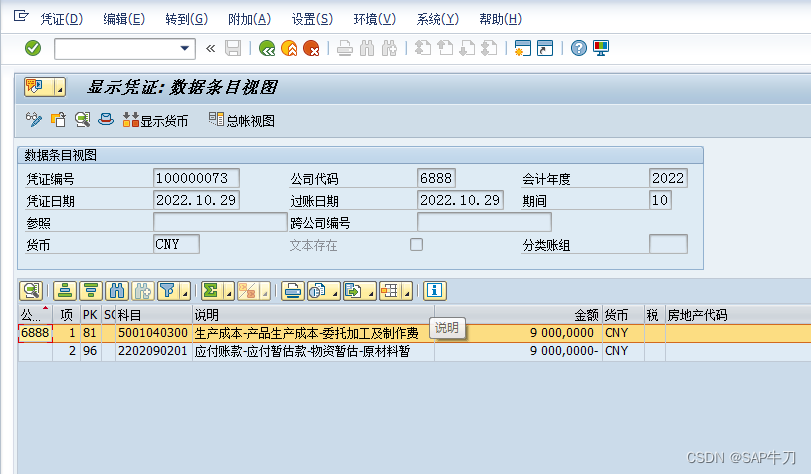811x474 pixels.
Task: Click the Generate Shortcut icon
Action: point(545,48)
